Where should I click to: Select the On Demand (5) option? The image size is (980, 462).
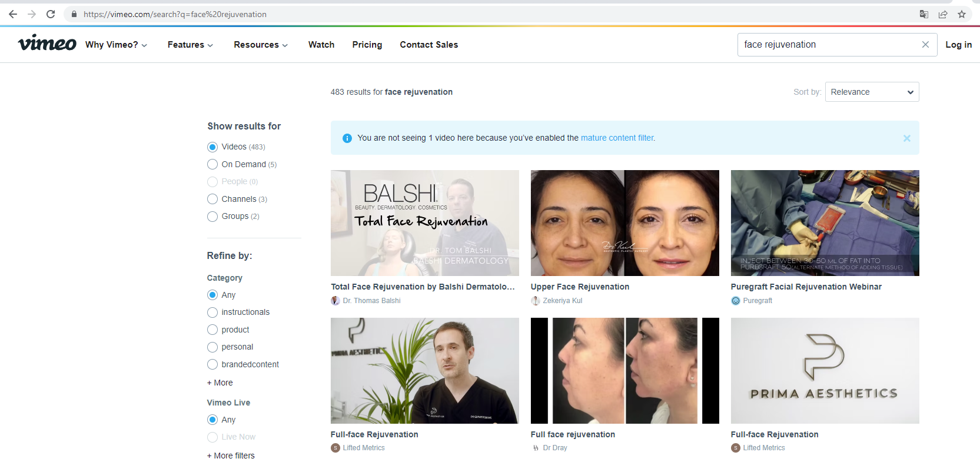[212, 164]
